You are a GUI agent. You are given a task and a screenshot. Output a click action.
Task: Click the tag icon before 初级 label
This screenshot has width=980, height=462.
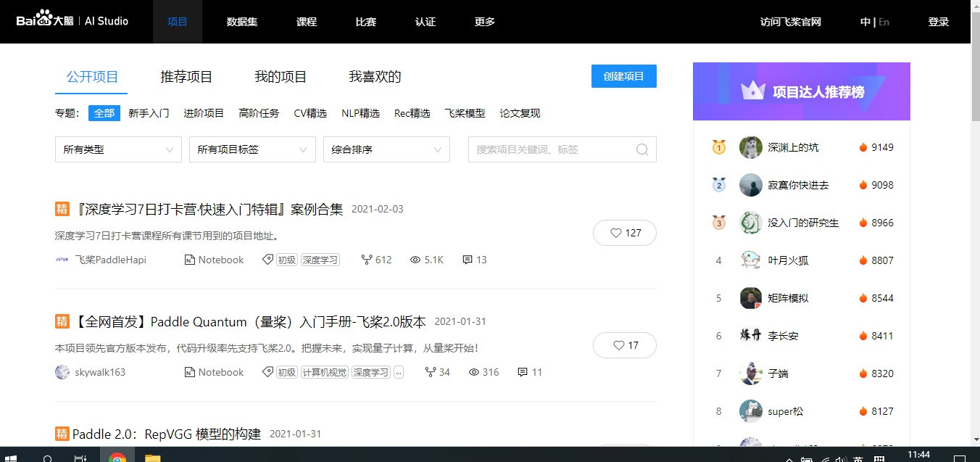[x=267, y=260]
